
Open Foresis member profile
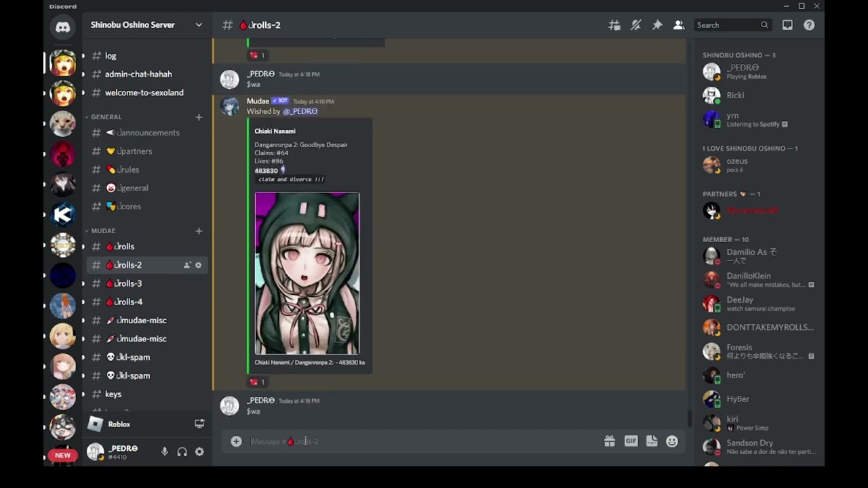tap(758, 351)
